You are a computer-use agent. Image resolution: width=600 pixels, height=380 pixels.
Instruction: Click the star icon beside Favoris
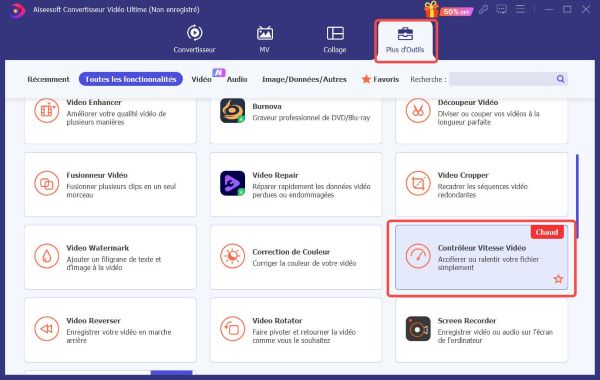tap(366, 79)
